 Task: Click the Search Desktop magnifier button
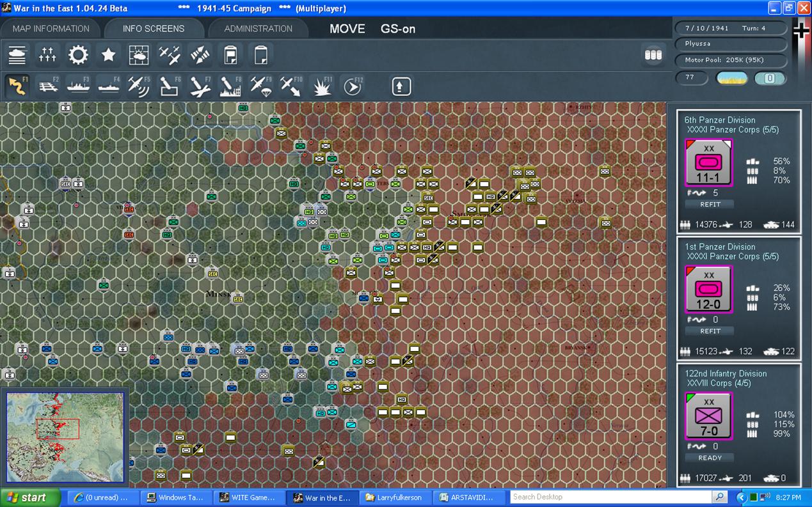[720, 497]
